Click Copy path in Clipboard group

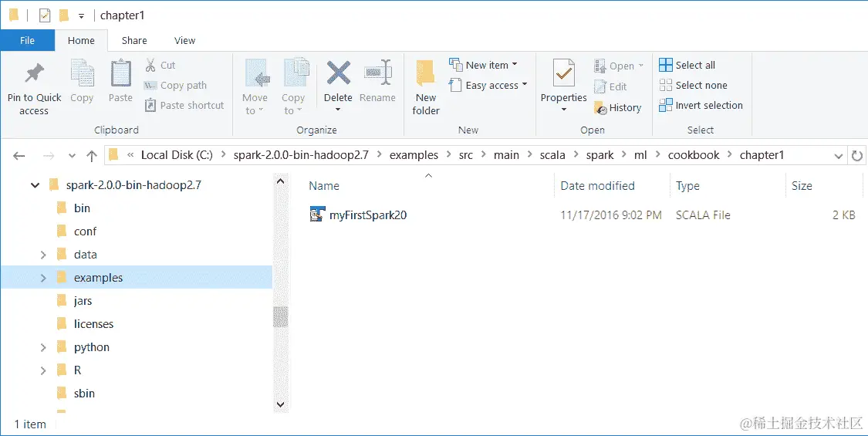[x=175, y=86]
